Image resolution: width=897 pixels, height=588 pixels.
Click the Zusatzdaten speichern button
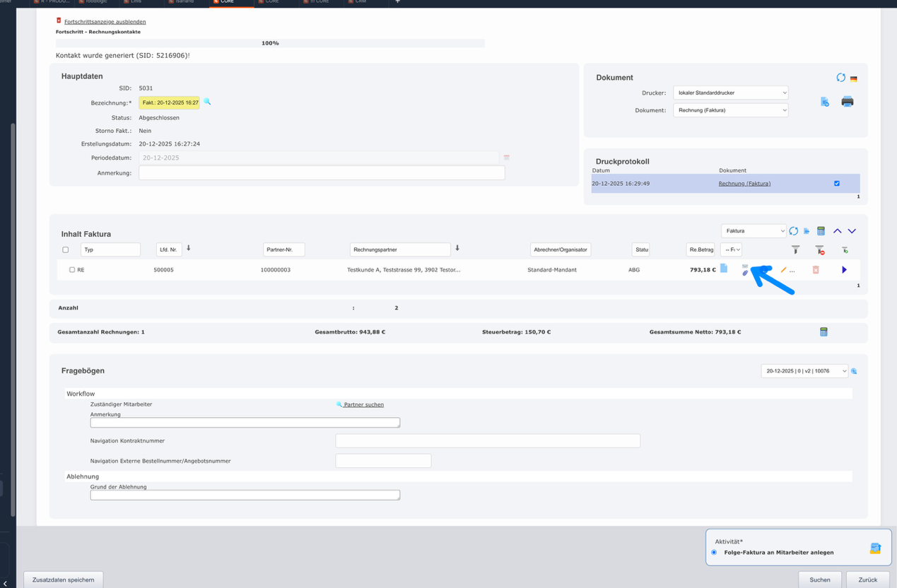(x=64, y=580)
